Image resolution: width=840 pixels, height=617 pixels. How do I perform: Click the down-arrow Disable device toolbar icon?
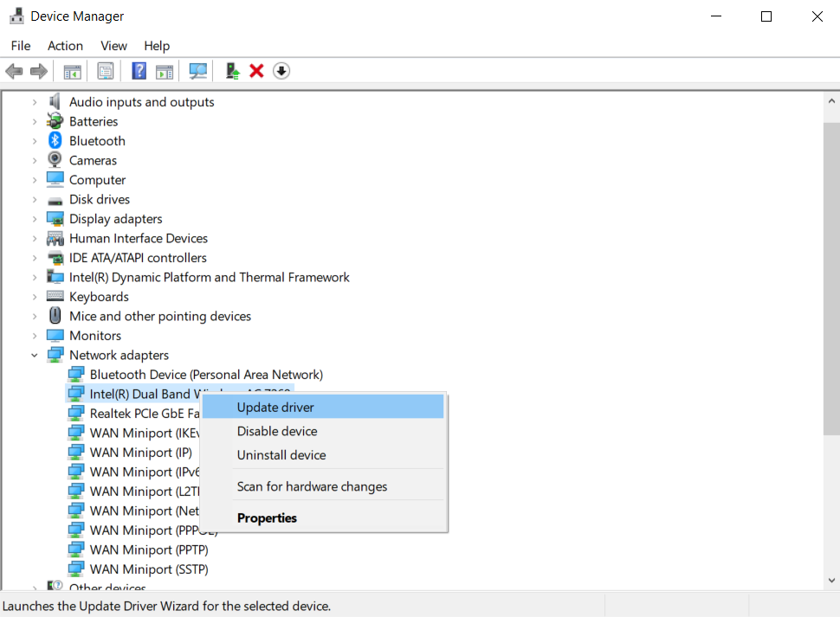pos(281,71)
